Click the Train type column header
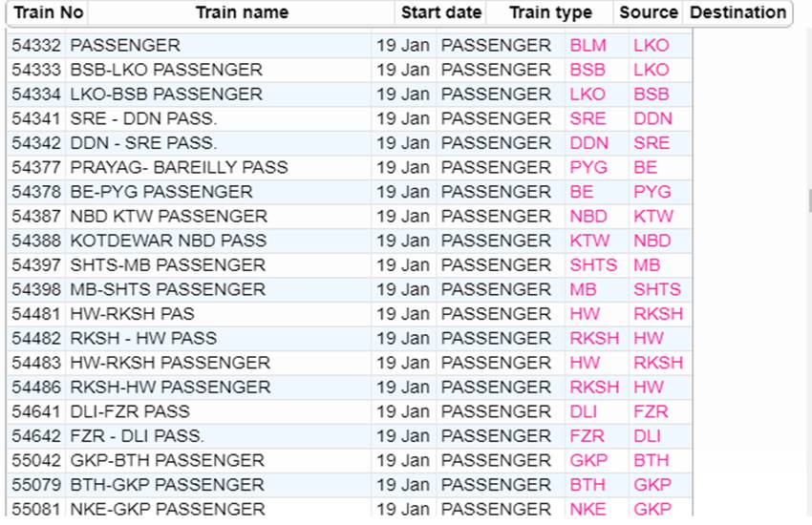This screenshot has width=812, height=525. [550, 12]
